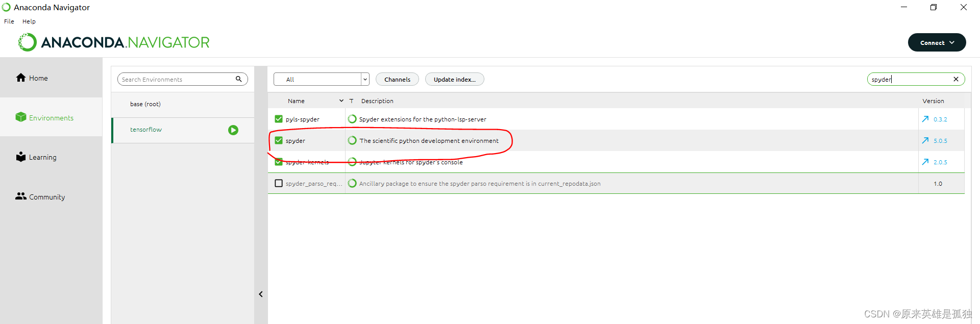
Task: Restore down the Anaconda Navigator window
Action: pyautogui.click(x=934, y=7)
